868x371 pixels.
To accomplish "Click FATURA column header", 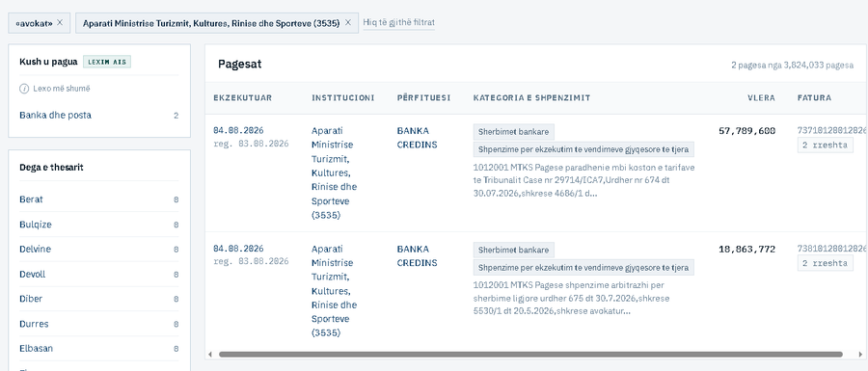I will click(x=814, y=98).
